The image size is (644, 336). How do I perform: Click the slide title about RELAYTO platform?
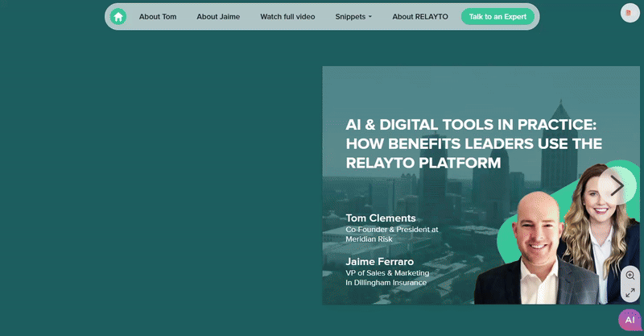[474, 143]
